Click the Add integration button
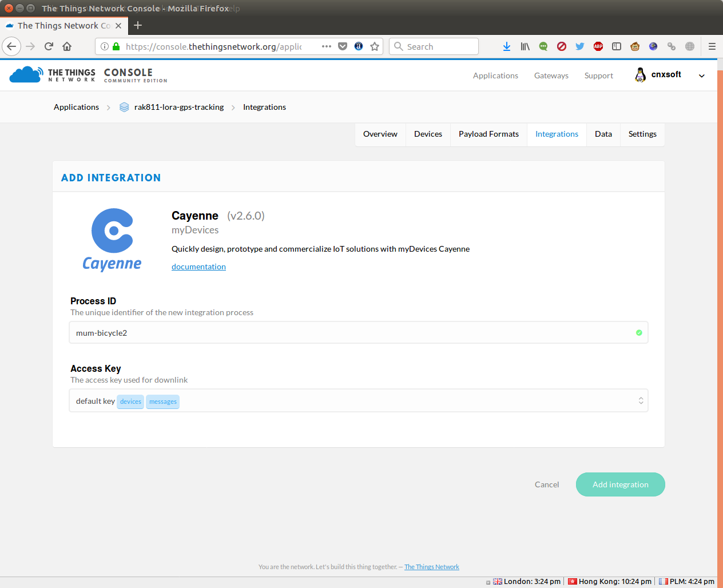Screen dimensions: 723x588 pos(621,484)
